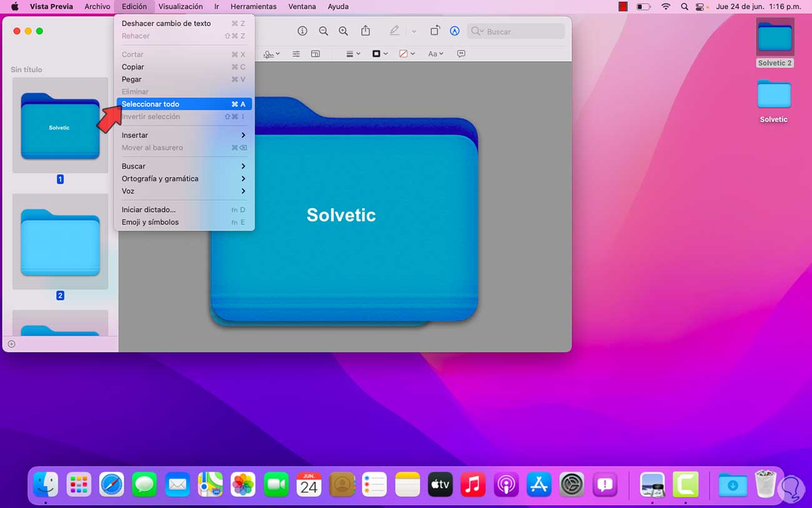Expand the Buscar submenu in Edición menu
Screen dimensions: 812x508
[184, 166]
